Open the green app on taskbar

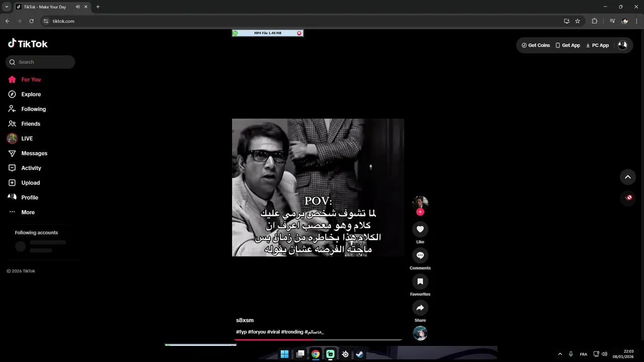click(331, 354)
